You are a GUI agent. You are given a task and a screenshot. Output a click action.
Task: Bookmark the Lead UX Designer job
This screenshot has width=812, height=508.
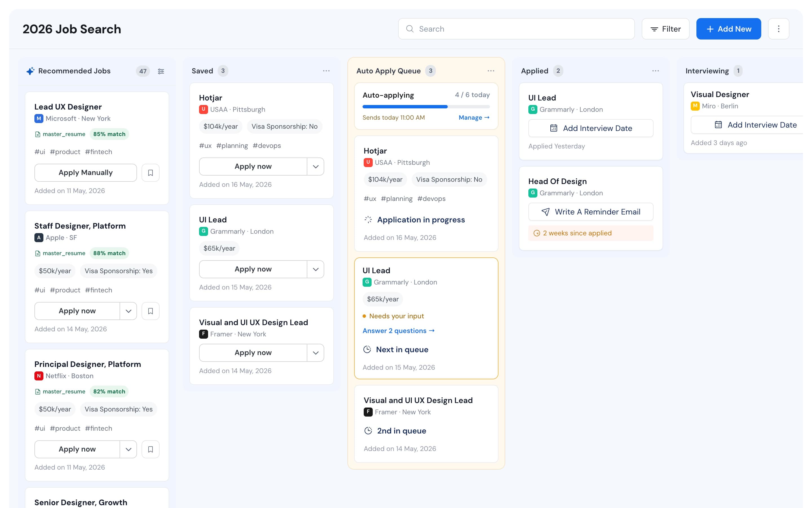click(x=150, y=173)
